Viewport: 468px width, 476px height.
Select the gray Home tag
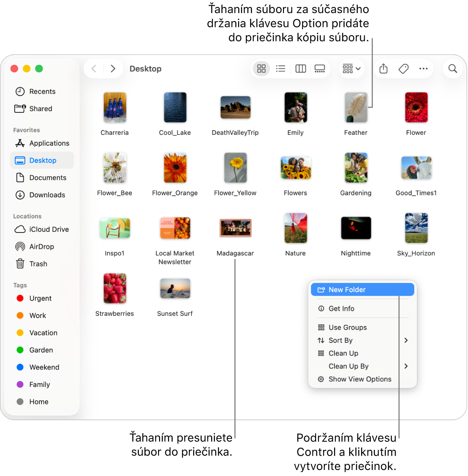coord(42,402)
